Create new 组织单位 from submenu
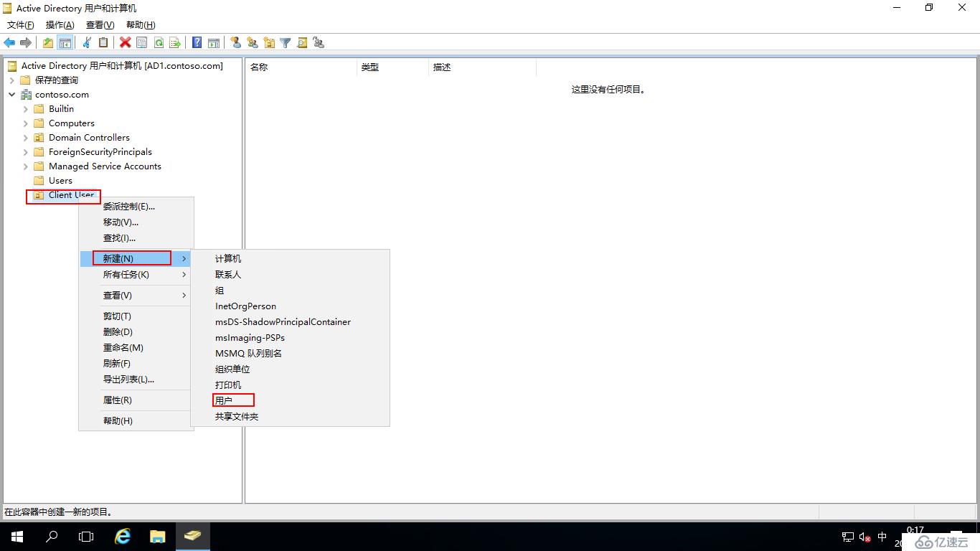This screenshot has height=551, width=980. click(290, 369)
